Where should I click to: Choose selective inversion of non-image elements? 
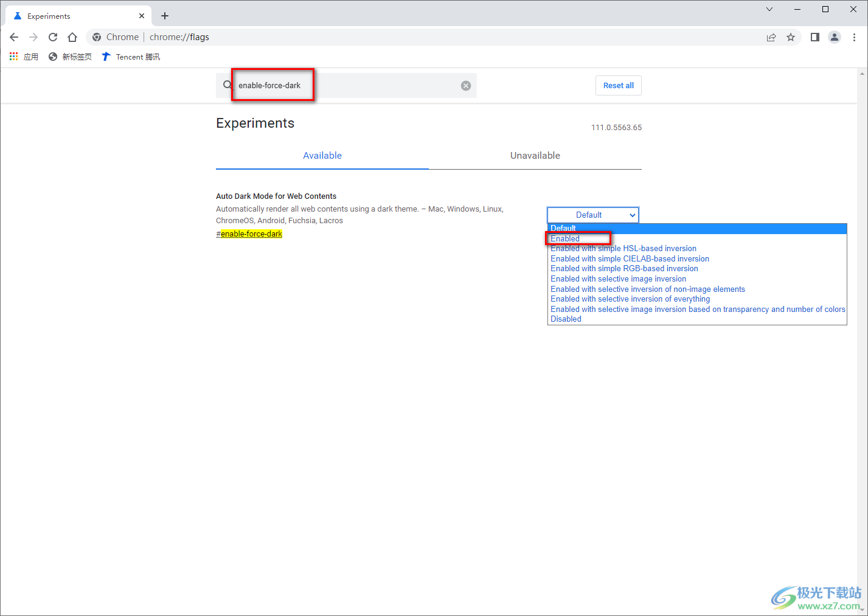pyautogui.click(x=697, y=289)
